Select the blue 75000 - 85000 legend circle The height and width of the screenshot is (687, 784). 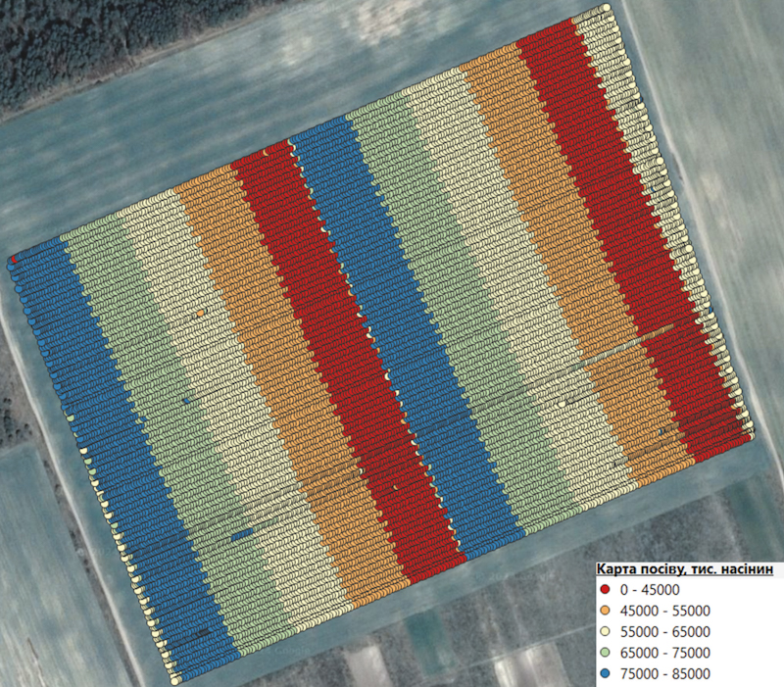pos(604,672)
